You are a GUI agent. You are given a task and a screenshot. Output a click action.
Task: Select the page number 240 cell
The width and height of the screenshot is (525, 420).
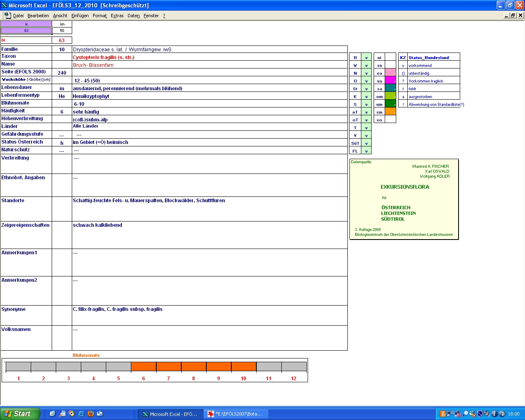(62, 73)
